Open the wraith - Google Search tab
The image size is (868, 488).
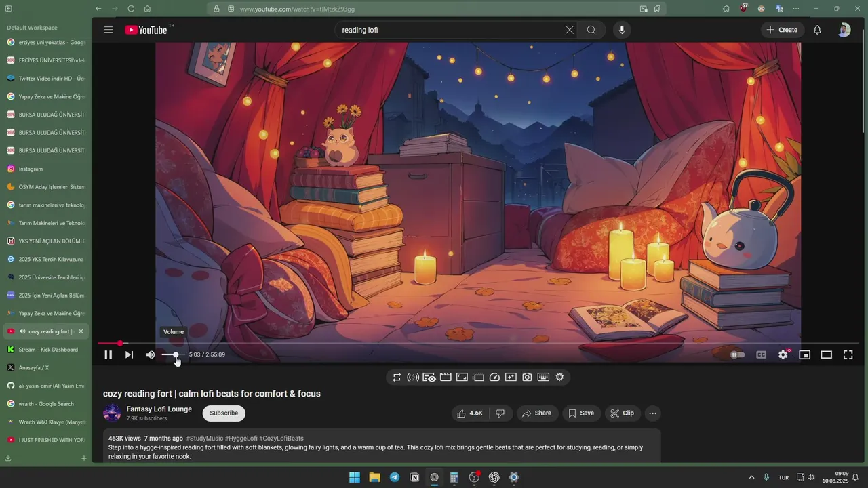point(46,404)
